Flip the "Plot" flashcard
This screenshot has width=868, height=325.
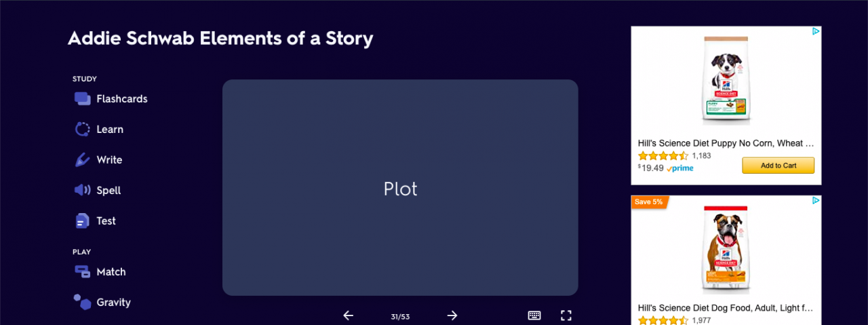click(x=400, y=188)
